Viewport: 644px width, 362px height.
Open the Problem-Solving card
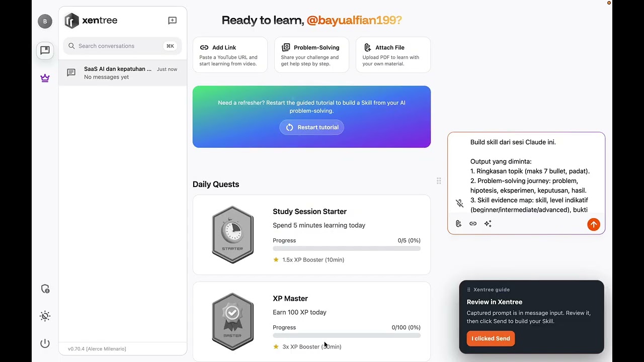pos(311,55)
